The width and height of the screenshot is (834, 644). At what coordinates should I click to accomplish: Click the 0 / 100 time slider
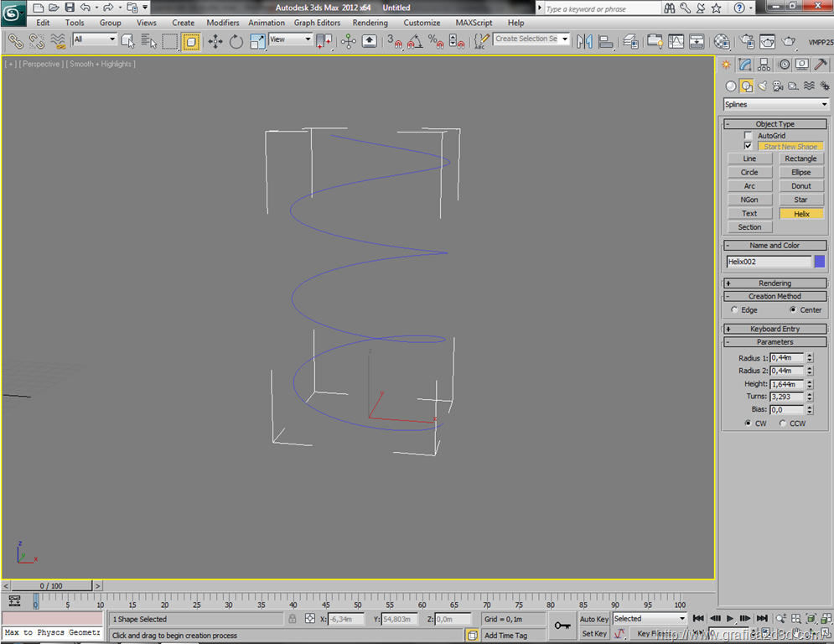click(52, 585)
